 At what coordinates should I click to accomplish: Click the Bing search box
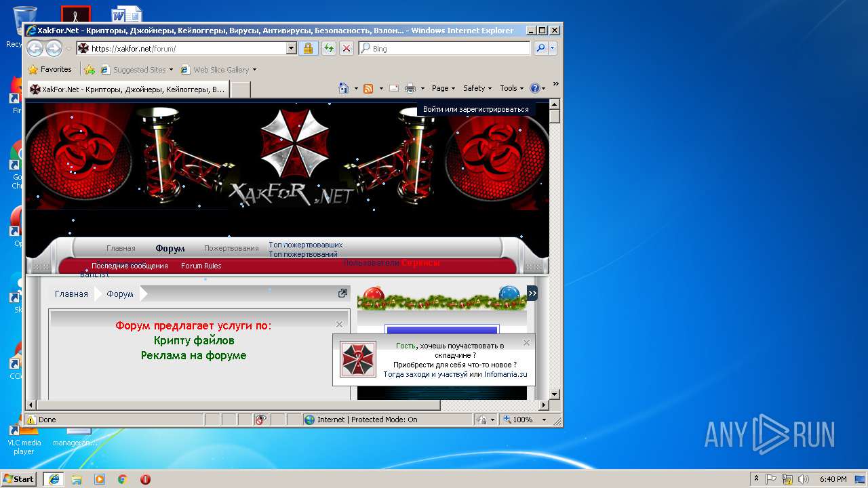tap(444, 48)
